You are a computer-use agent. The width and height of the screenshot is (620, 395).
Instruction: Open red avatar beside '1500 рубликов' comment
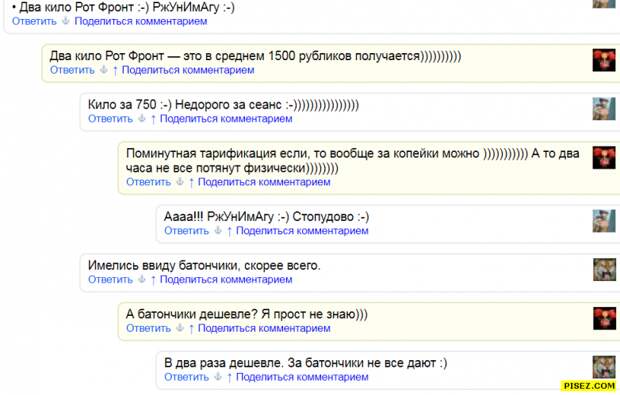coord(604,60)
